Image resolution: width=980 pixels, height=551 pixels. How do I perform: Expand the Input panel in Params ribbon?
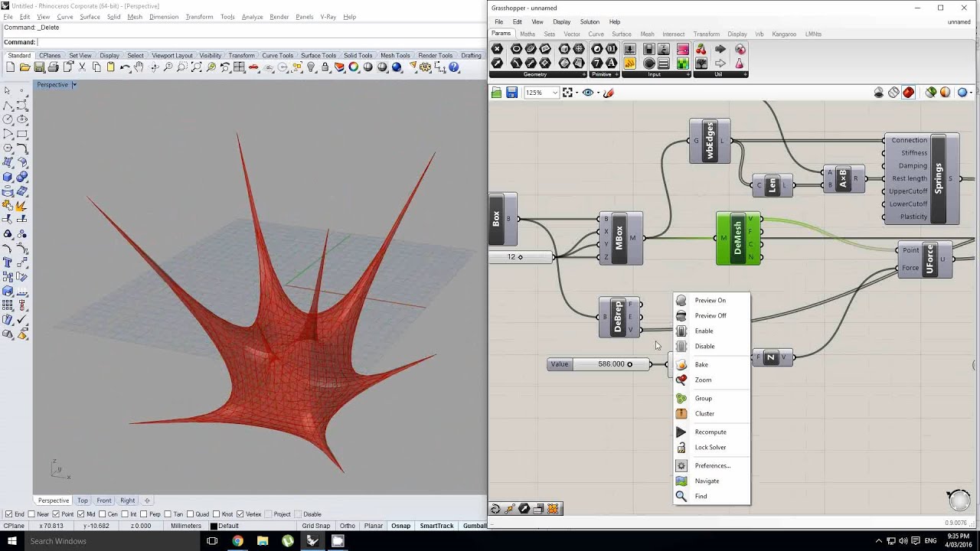pos(687,74)
